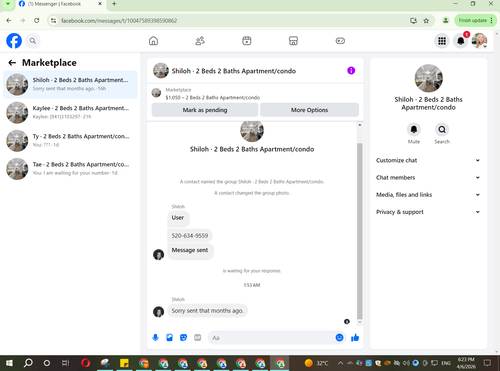Attach a photo with the image icon
The width and height of the screenshot is (500, 371).
click(x=169, y=338)
